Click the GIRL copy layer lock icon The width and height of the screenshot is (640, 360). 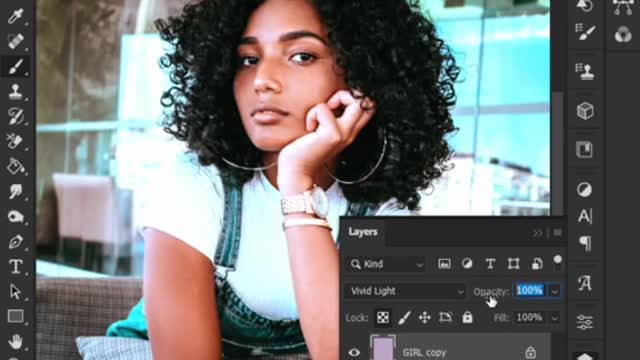pos(530,352)
